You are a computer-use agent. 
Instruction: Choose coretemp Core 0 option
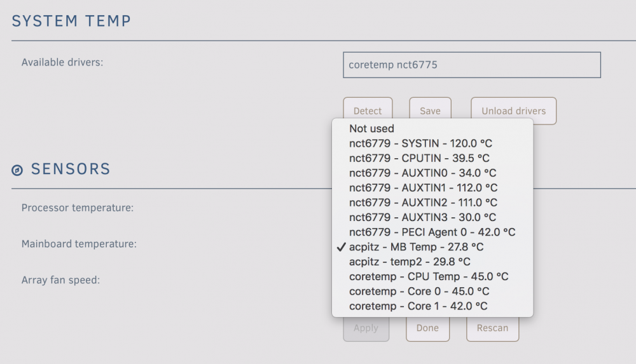point(432,291)
